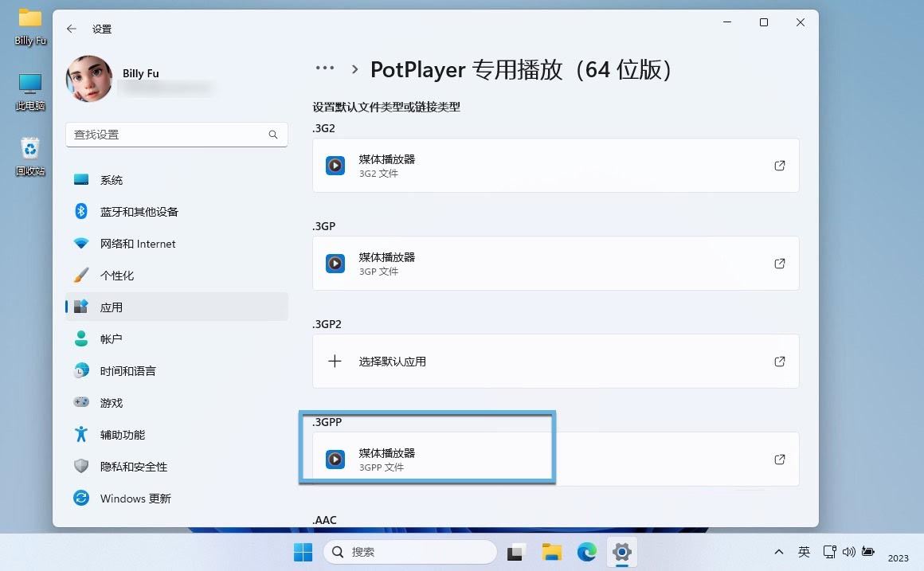The image size is (924, 571).
Task: Go to 蓝牙和其他设备 settings
Action: point(139,212)
